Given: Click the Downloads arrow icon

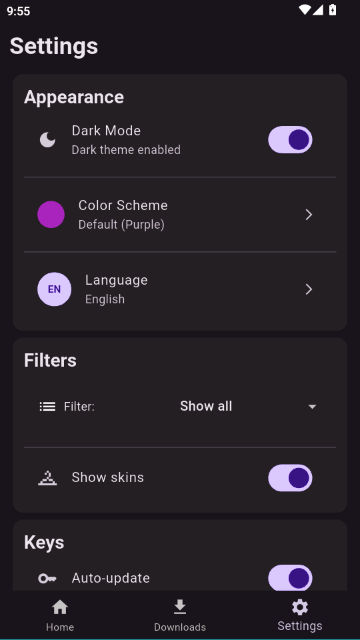Looking at the screenshot, I should 180,607.
